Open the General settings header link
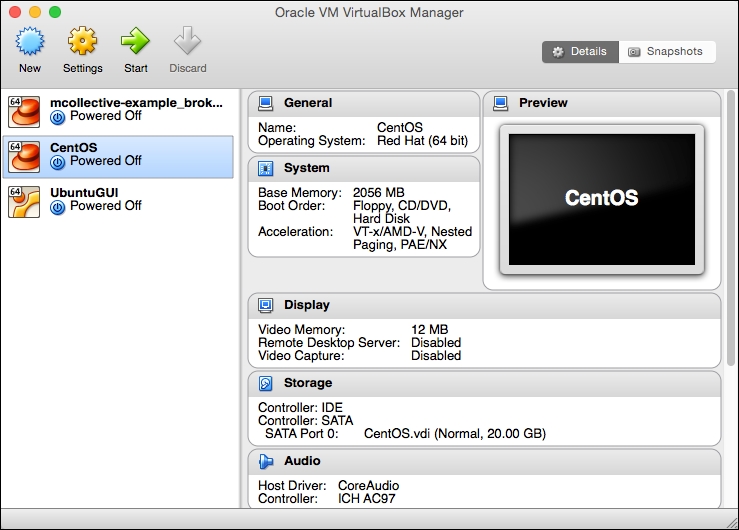Viewport: 739px width, 530px height. tap(308, 103)
